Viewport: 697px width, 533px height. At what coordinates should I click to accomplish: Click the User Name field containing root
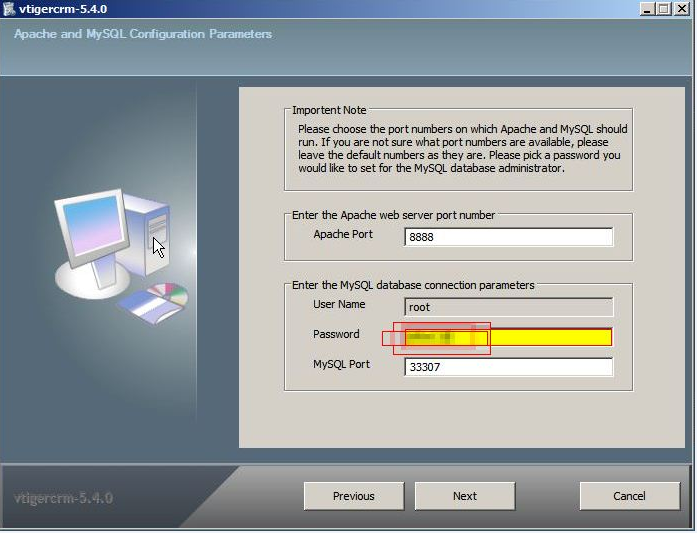click(x=509, y=307)
